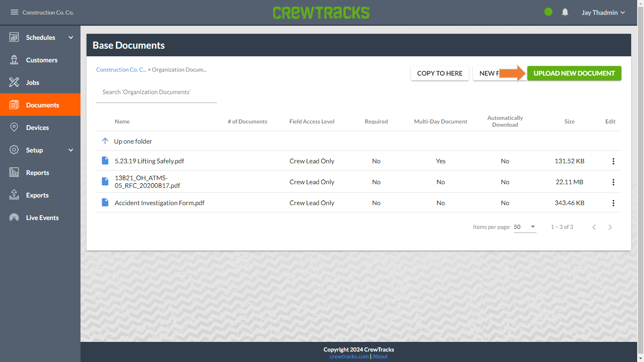Screen dimensions: 644x362
Task: Click file icon for 5.23.19 Lifting Safely.pdf
Action: pyautogui.click(x=105, y=160)
